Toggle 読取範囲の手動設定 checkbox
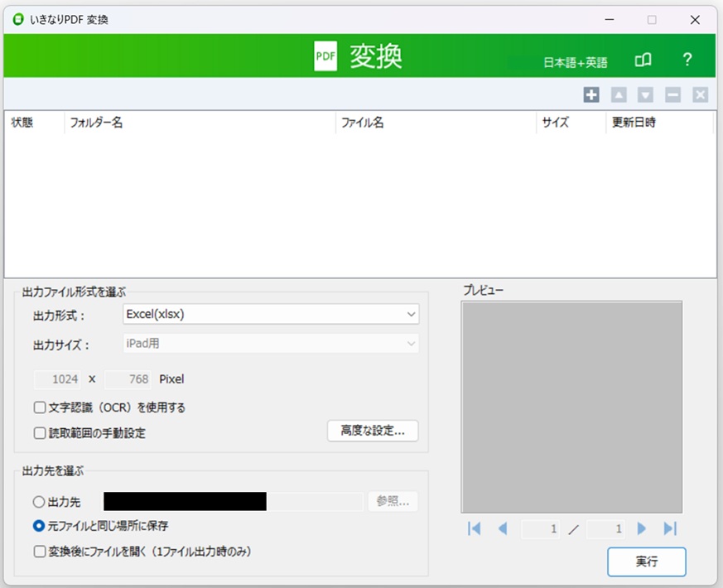 pyautogui.click(x=40, y=432)
